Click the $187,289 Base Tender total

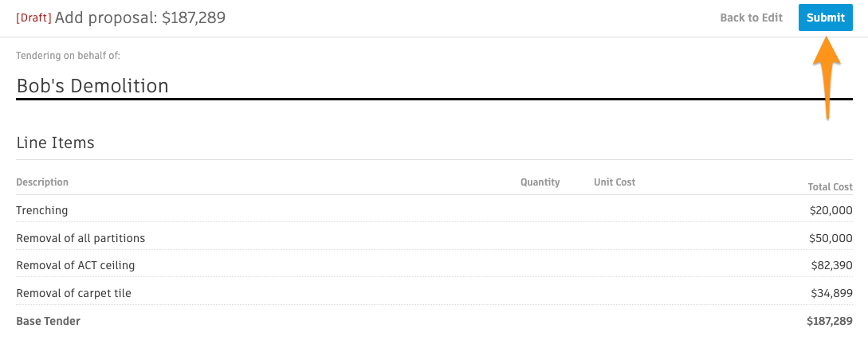click(829, 321)
